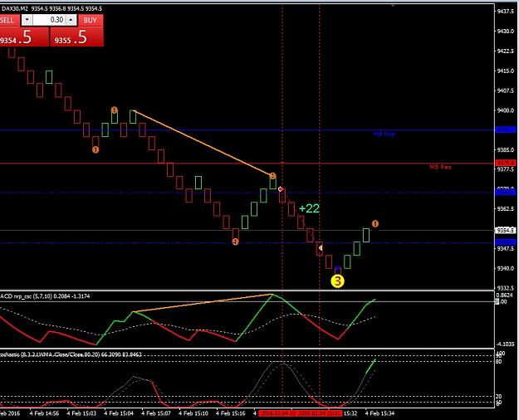Viewport: 519px width, 420px height.
Task: Click the 4 Feb 15:03 time label
Action: [81, 413]
